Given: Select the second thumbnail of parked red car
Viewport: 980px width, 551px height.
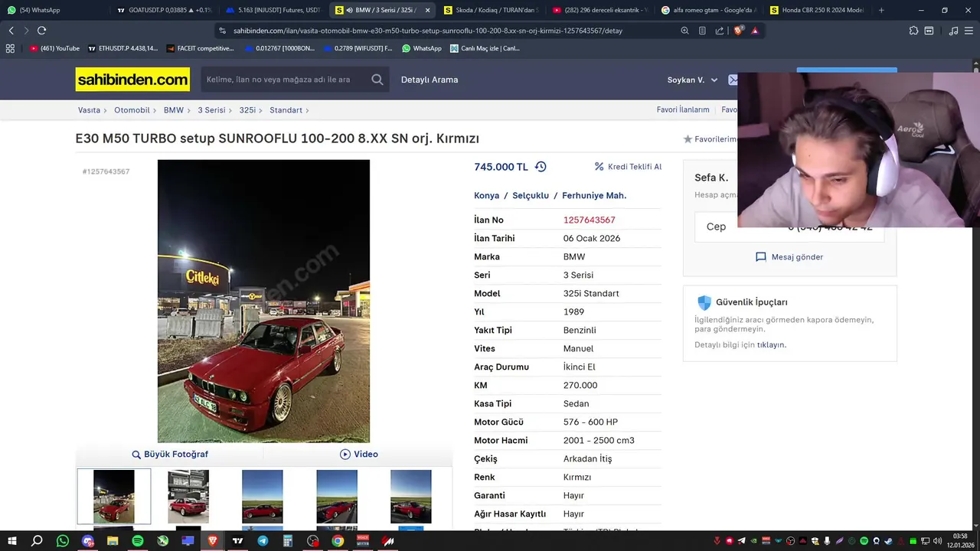Looking at the screenshot, I should [x=188, y=496].
